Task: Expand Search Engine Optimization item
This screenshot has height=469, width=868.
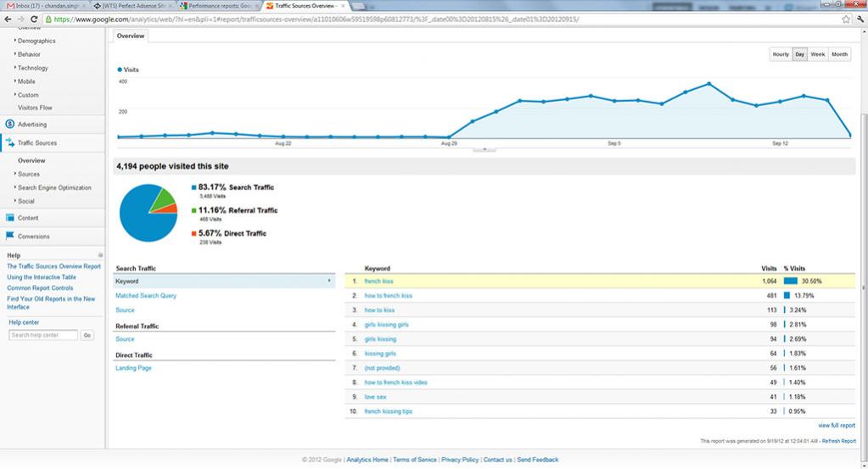Action: 54,187
